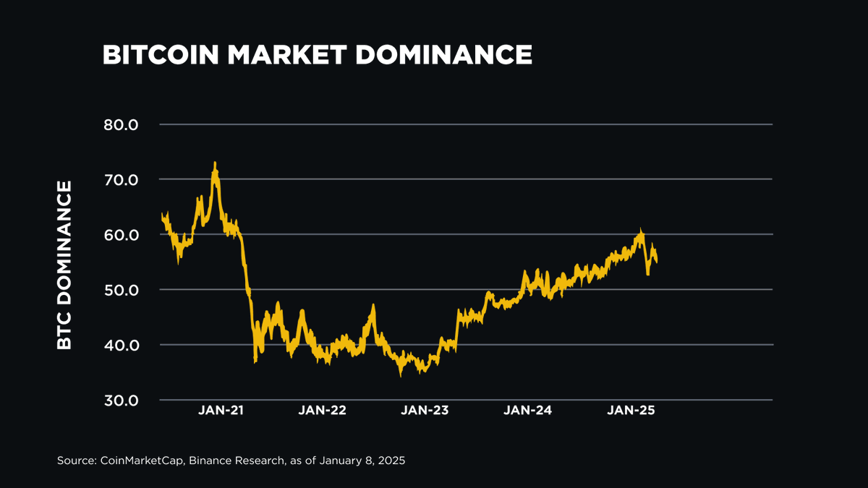Click the 40.0 y-axis value
This screenshot has height=488, width=868.
pos(121,345)
